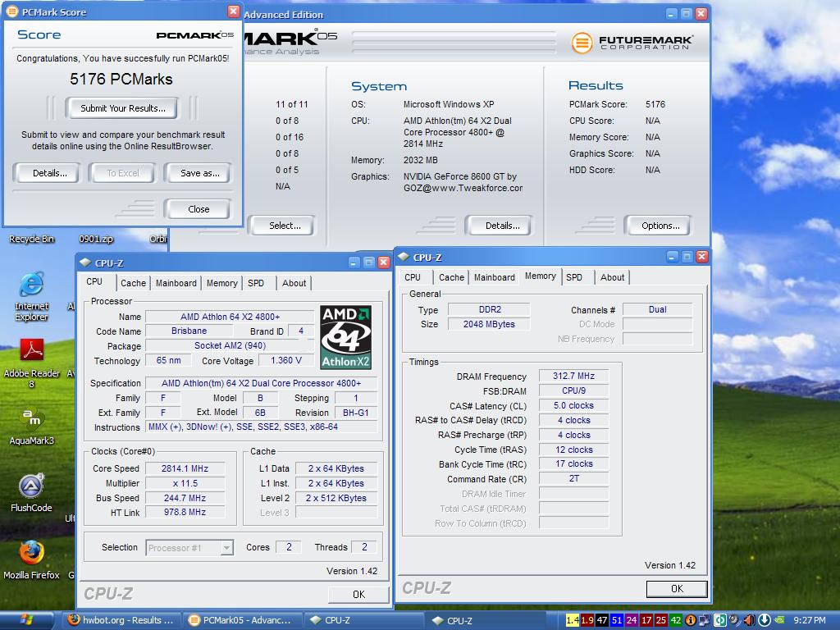Image resolution: width=840 pixels, height=630 pixels.
Task: Click the Futuremark Corporation logo
Action: (632, 43)
